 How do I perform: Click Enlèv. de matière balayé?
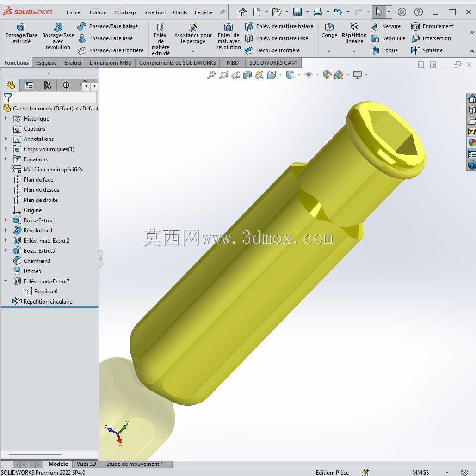tap(279, 26)
